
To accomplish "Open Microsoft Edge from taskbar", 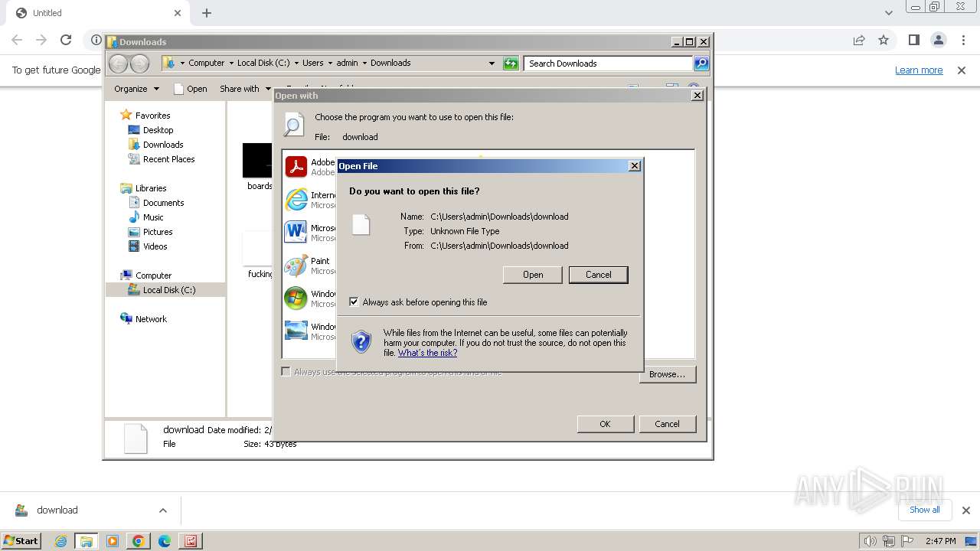I will [x=165, y=541].
